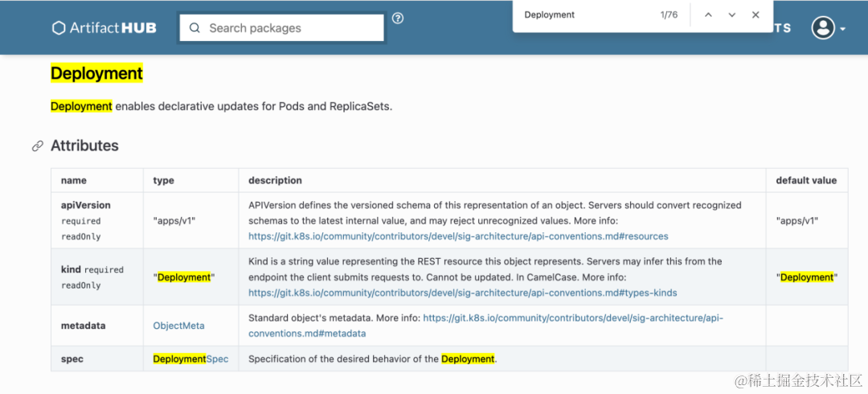Open the api-conventions.md#resources link
868x394 pixels.
(x=458, y=236)
